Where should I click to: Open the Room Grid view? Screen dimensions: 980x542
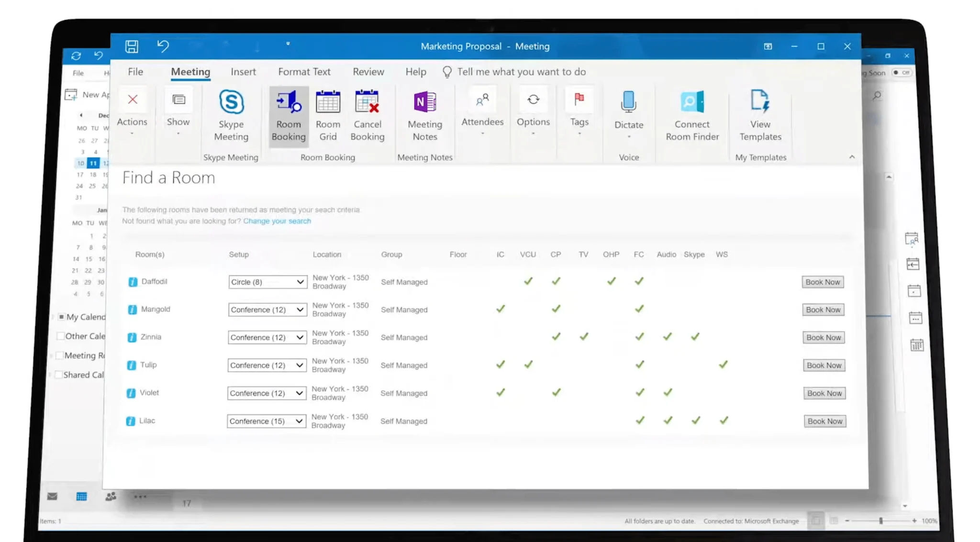tap(328, 115)
